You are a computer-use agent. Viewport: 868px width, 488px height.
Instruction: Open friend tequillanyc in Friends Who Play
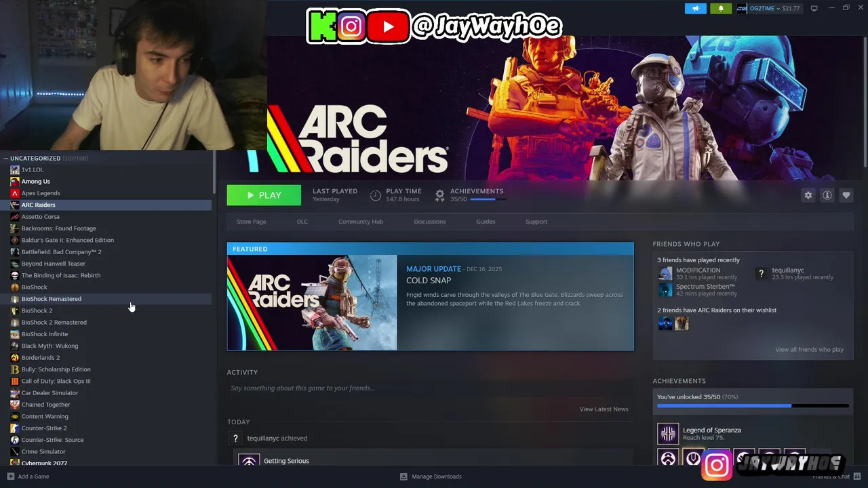click(788, 270)
